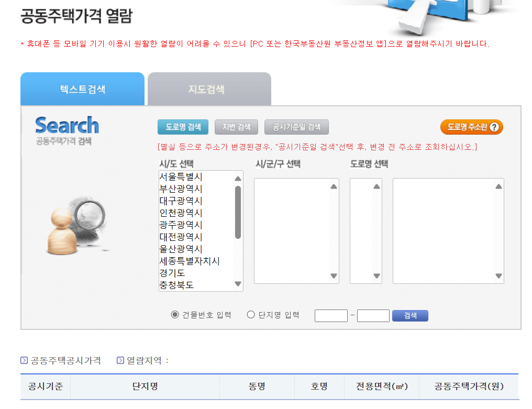The height and width of the screenshot is (409, 532).
Task: Open the 도로명 주소란 help button
Action: tap(471, 127)
